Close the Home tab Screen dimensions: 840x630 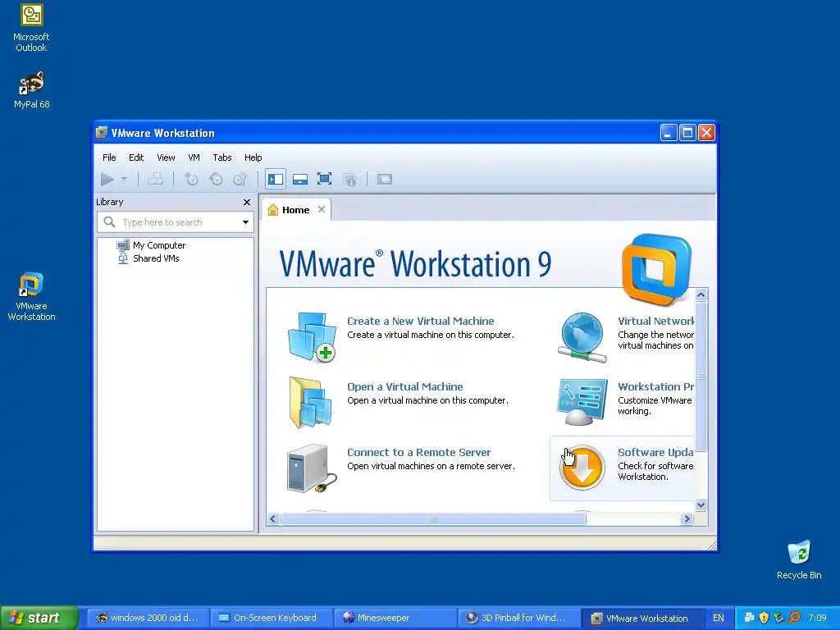coord(322,209)
